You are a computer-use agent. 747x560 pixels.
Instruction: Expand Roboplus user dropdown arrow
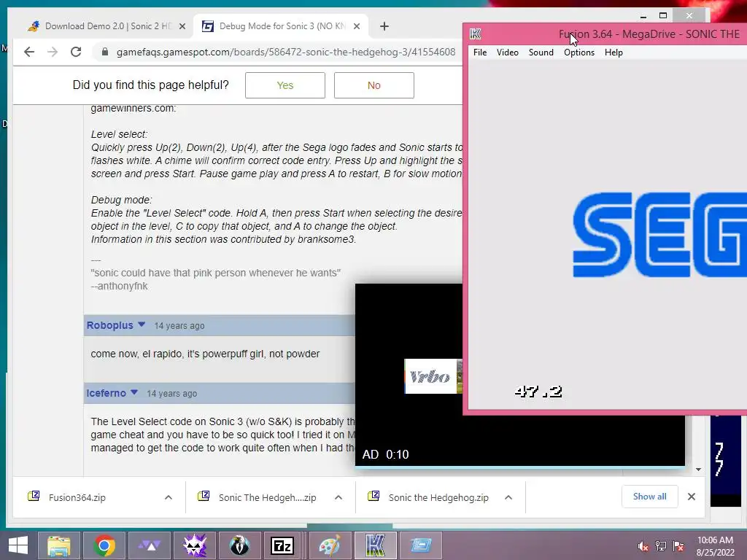[142, 324]
